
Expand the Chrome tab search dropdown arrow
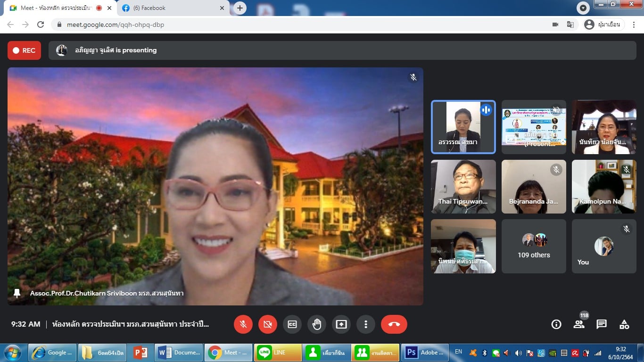(x=583, y=8)
